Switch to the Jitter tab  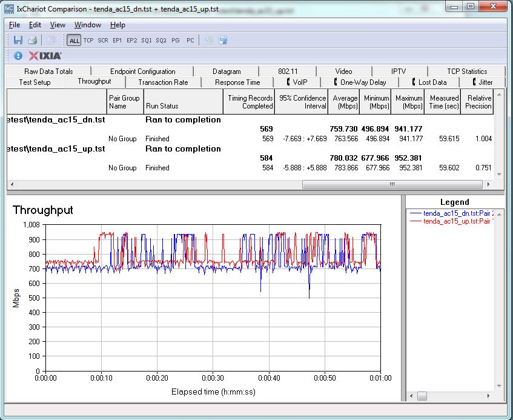click(483, 82)
